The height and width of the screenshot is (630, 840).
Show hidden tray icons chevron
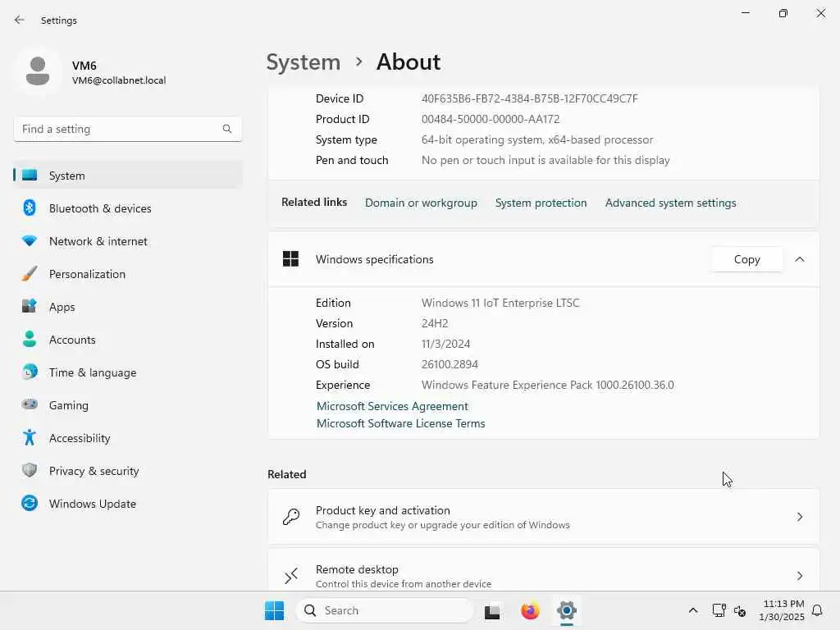coord(692,610)
